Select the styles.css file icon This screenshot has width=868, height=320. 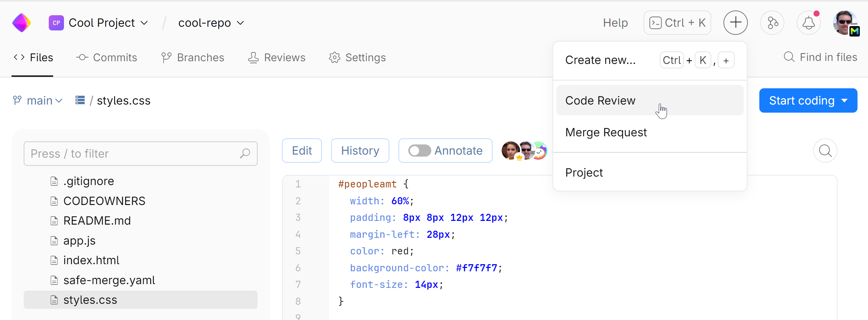click(x=54, y=300)
